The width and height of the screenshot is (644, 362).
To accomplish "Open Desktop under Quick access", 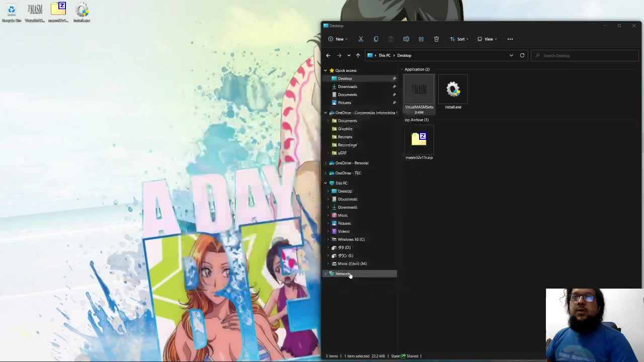I will pyautogui.click(x=345, y=78).
